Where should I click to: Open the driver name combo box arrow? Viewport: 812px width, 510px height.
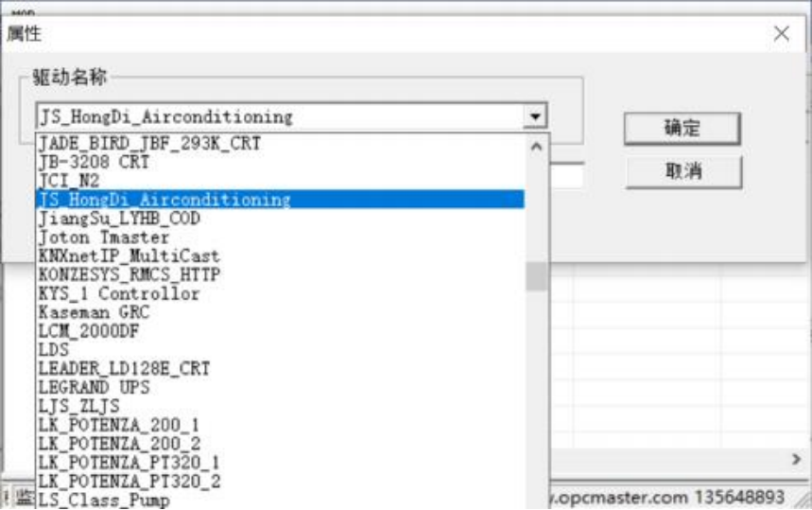tap(535, 116)
